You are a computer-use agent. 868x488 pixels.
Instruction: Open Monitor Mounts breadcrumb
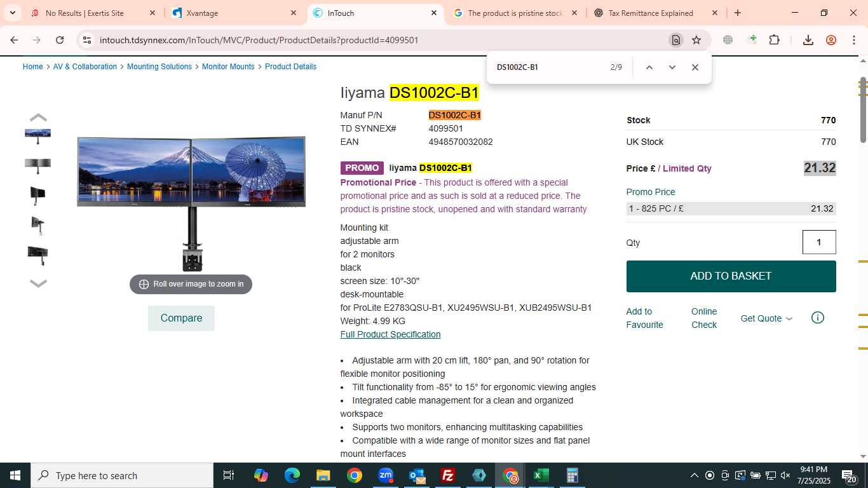(x=228, y=67)
